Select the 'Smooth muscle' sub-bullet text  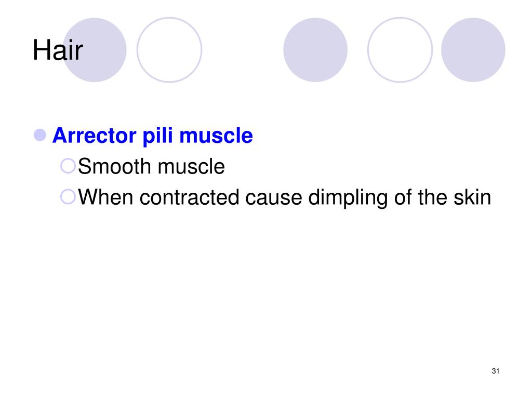click(x=151, y=166)
